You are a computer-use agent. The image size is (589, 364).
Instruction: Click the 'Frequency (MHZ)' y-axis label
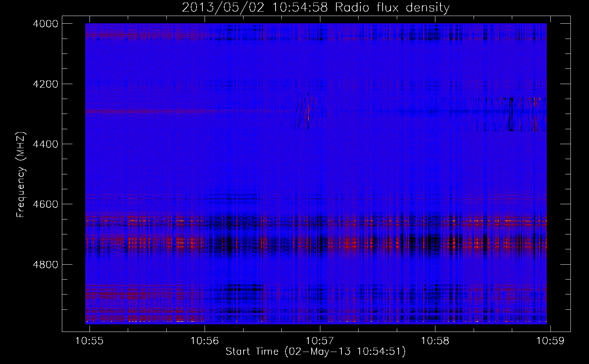point(21,175)
